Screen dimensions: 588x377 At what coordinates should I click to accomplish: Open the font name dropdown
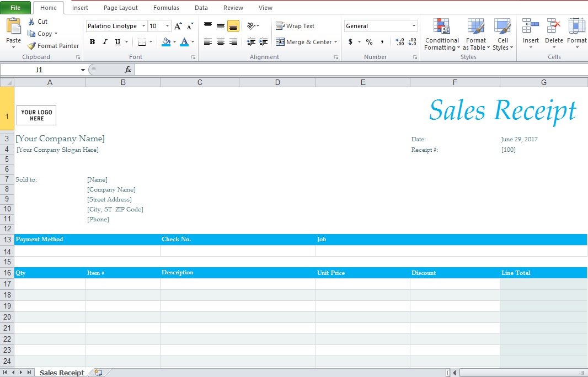(143, 26)
